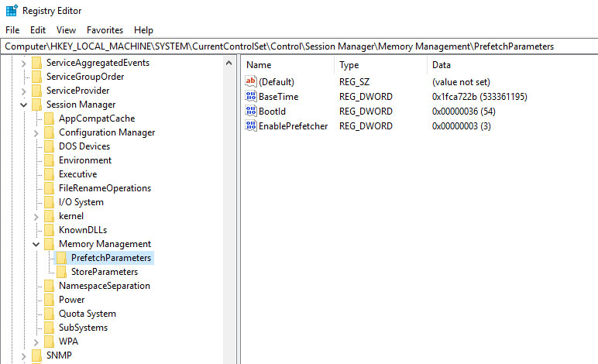Click the PrefetchParameters folder icon
The image size is (598, 364).
61,258
